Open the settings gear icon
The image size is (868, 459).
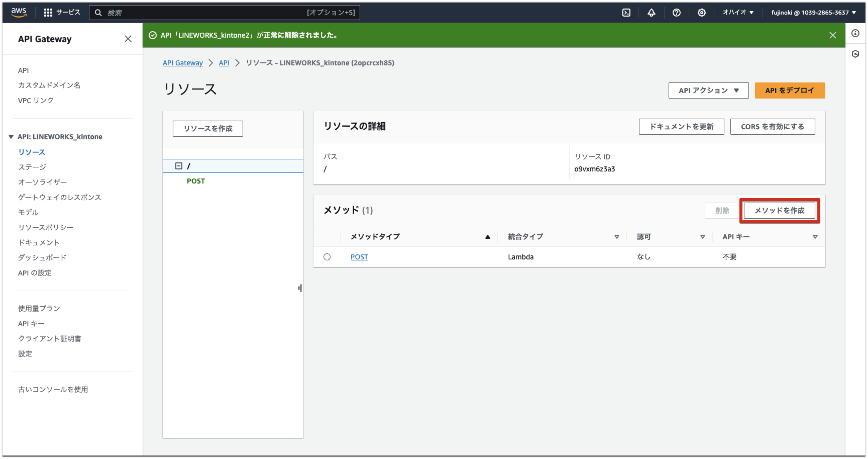(702, 13)
